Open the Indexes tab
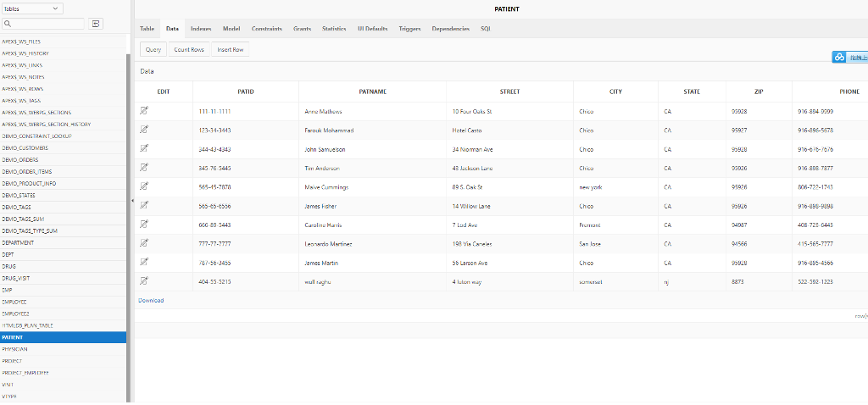This screenshot has width=868, height=405. [201, 29]
